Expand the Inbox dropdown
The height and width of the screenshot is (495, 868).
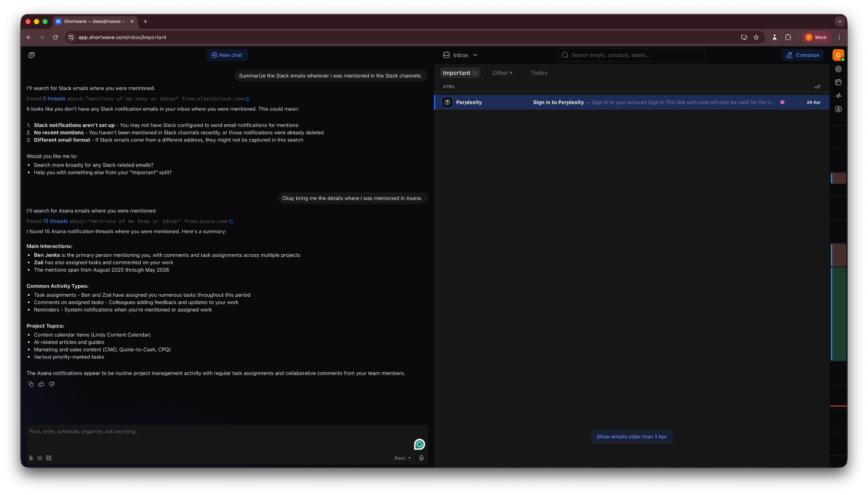click(x=460, y=55)
